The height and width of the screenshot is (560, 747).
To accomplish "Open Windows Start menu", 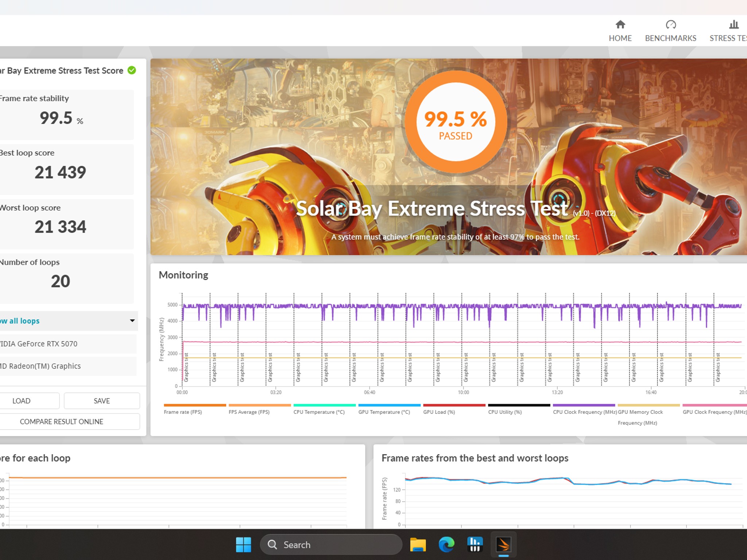I will [243, 545].
